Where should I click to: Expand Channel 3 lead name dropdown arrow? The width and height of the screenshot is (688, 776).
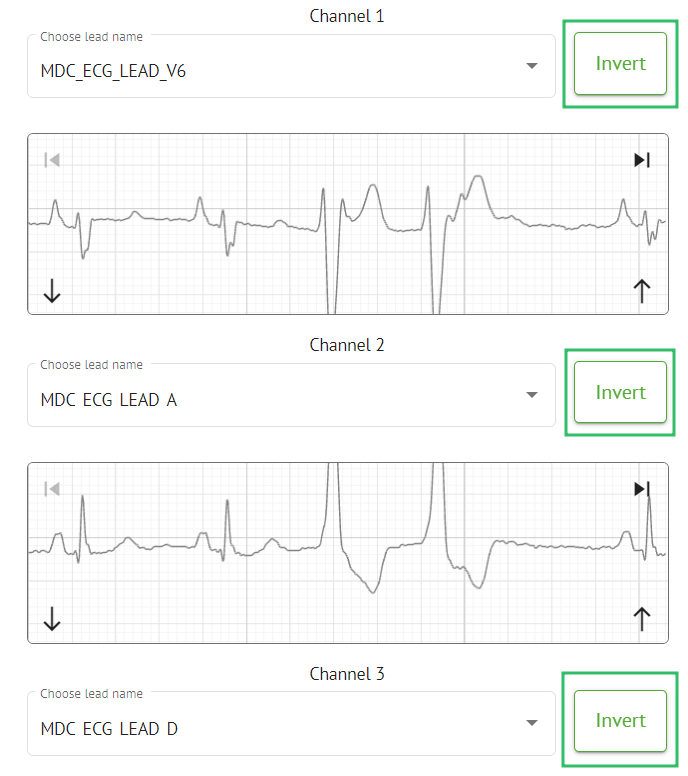(x=532, y=724)
